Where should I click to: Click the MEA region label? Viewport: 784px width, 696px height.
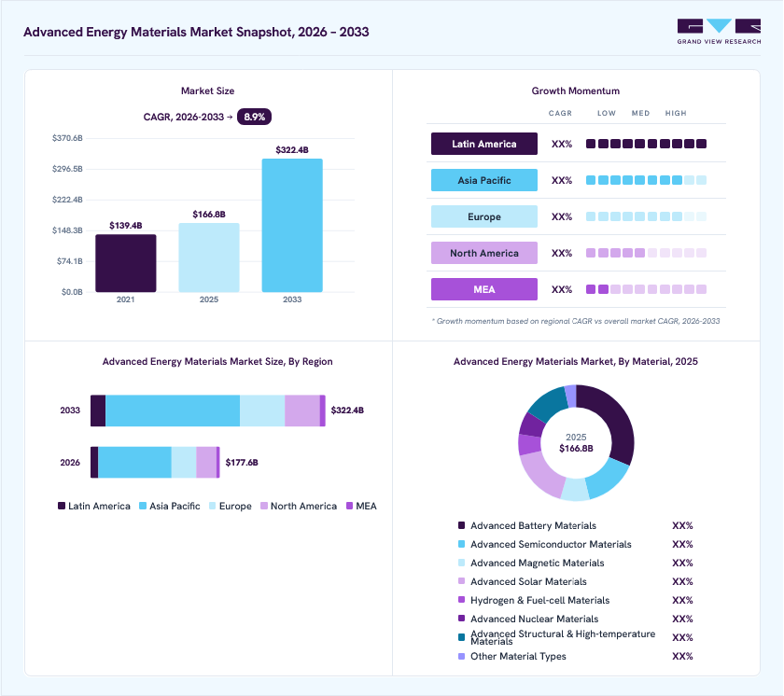point(484,289)
